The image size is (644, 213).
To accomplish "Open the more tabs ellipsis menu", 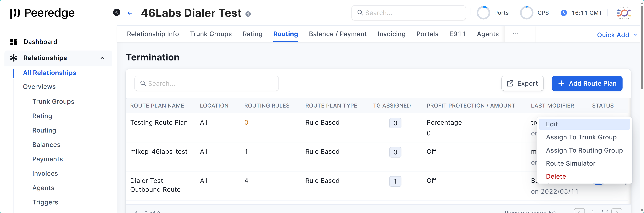I will click(515, 34).
